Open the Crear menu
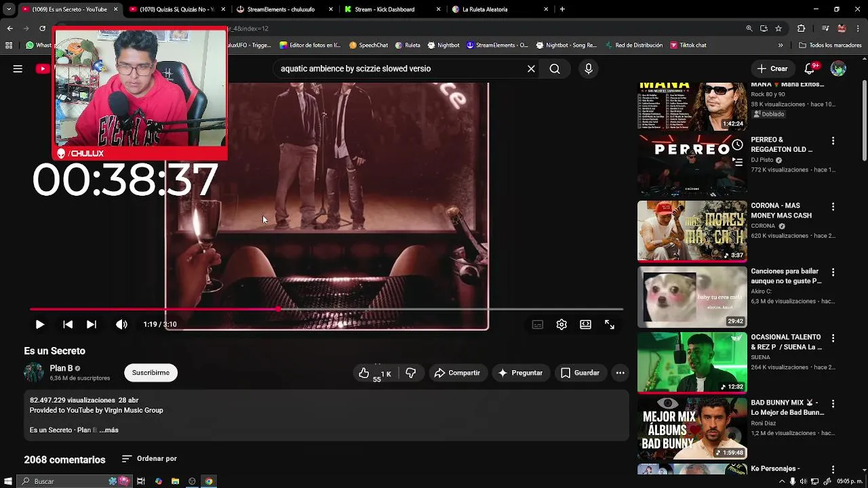 pos(772,68)
